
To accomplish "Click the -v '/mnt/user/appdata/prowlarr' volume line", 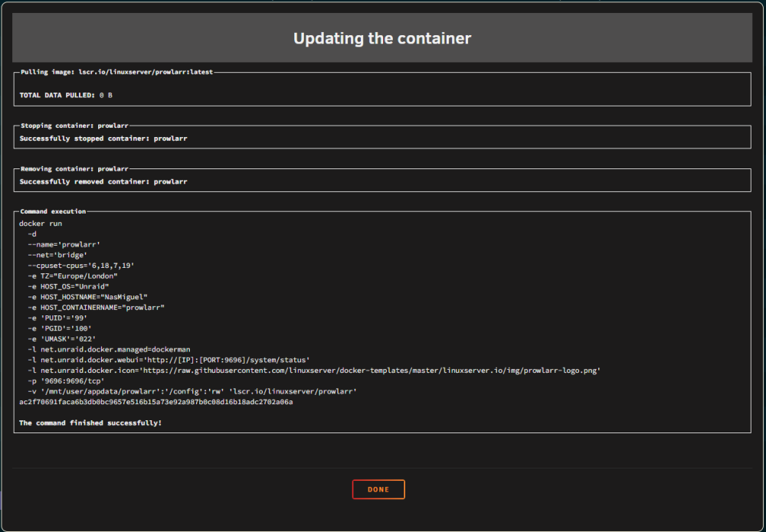I will point(192,391).
